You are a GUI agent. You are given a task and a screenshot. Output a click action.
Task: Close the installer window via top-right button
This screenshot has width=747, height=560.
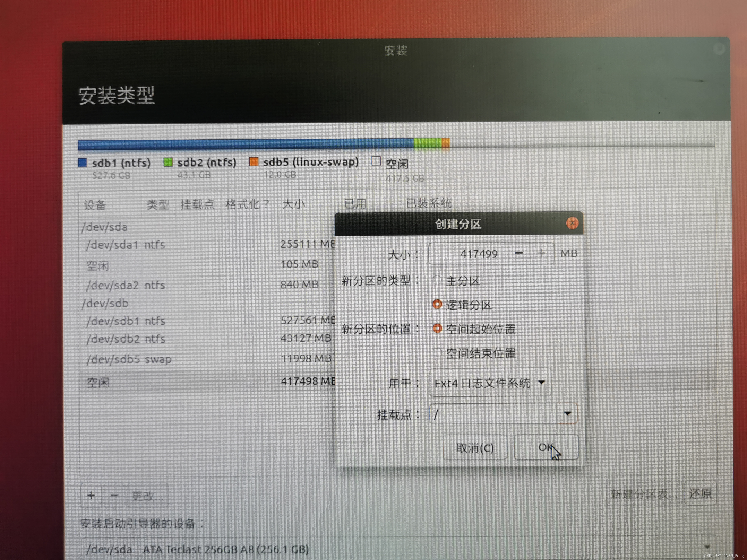pyautogui.click(x=719, y=49)
